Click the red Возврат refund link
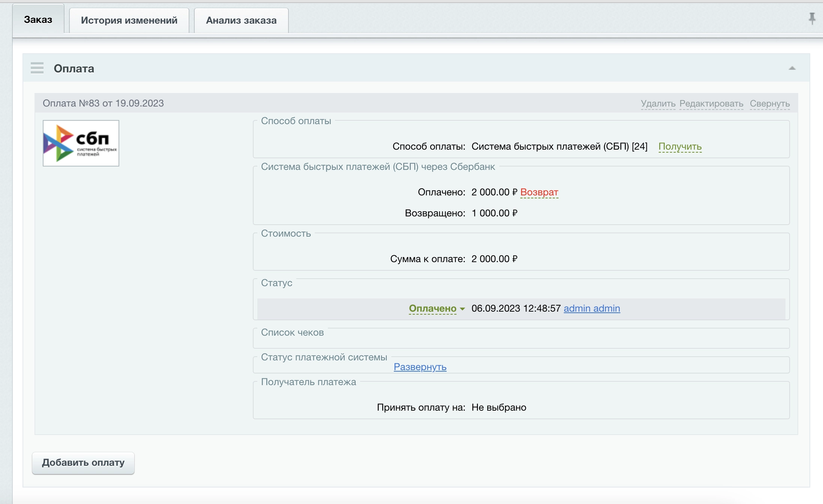 [539, 192]
